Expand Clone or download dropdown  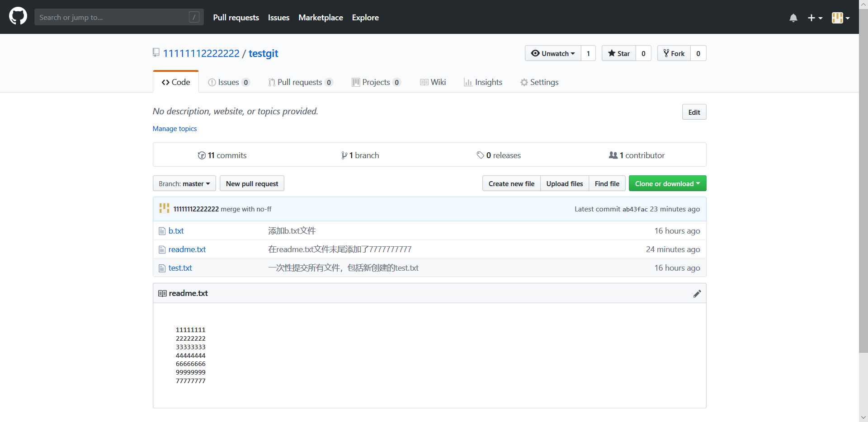[x=667, y=183]
